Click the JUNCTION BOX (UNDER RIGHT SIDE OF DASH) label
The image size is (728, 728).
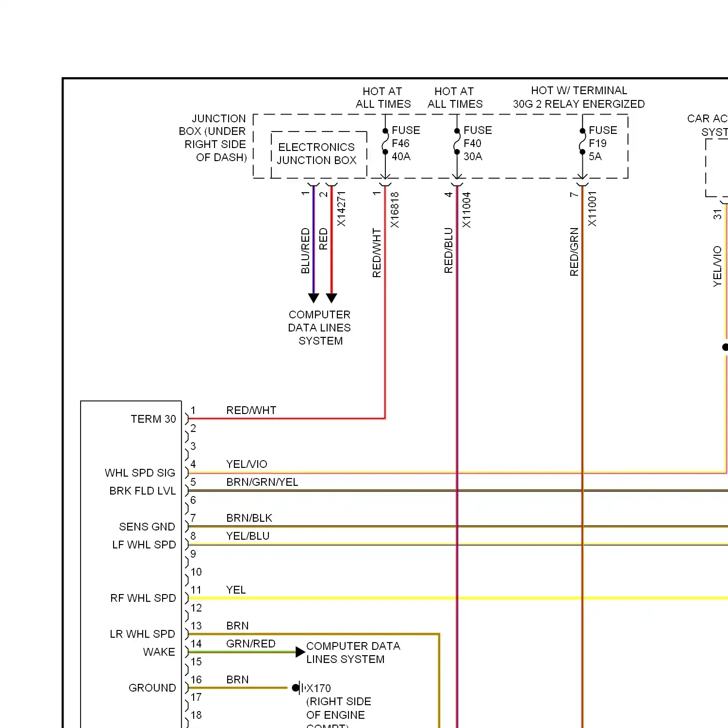coord(213,138)
